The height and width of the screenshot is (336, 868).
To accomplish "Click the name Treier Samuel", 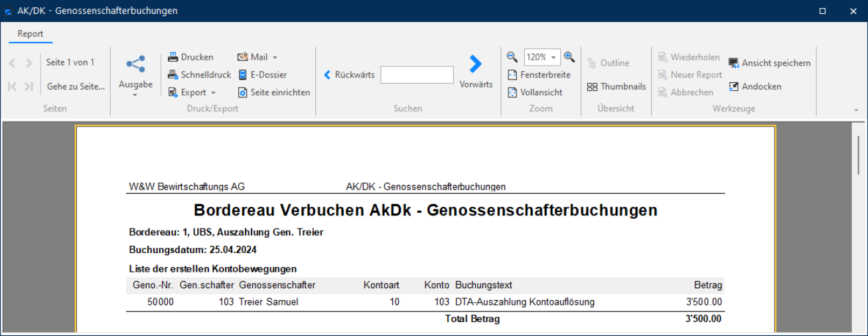I will pos(269,302).
